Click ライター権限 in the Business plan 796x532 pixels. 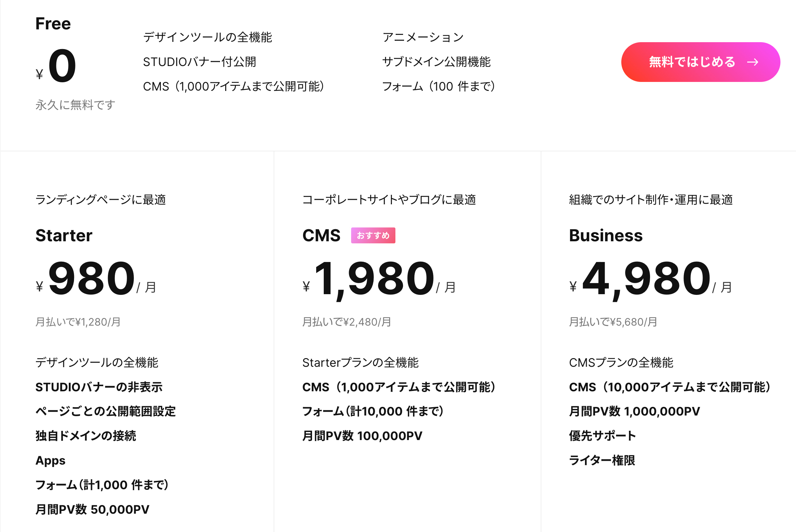coord(602,460)
